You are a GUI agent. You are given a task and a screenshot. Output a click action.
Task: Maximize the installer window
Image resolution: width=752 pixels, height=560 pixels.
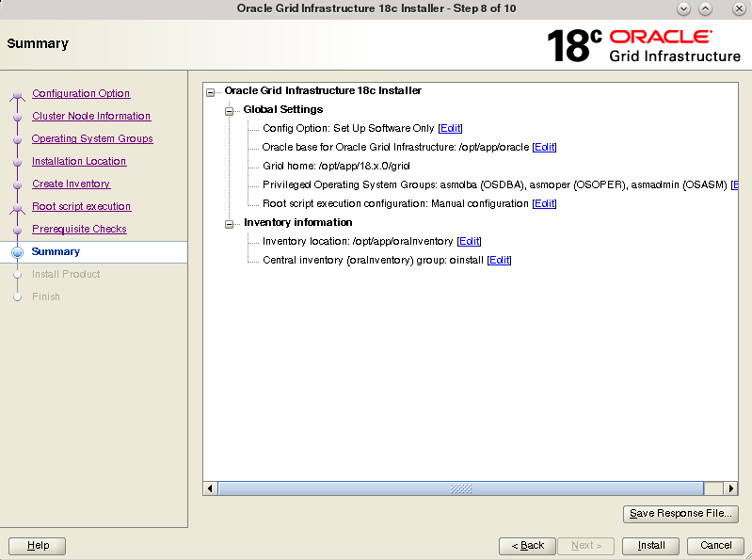pos(705,8)
